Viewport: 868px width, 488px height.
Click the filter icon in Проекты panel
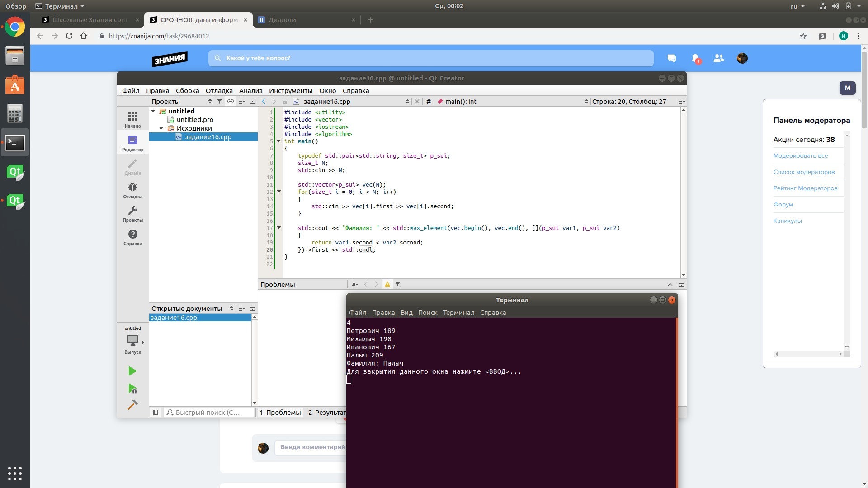(219, 102)
